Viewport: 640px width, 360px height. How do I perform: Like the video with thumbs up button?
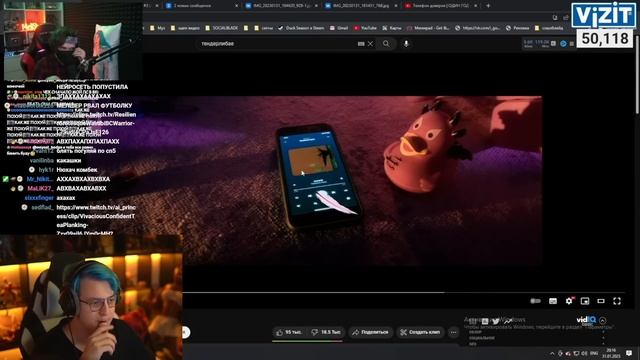coord(289,332)
